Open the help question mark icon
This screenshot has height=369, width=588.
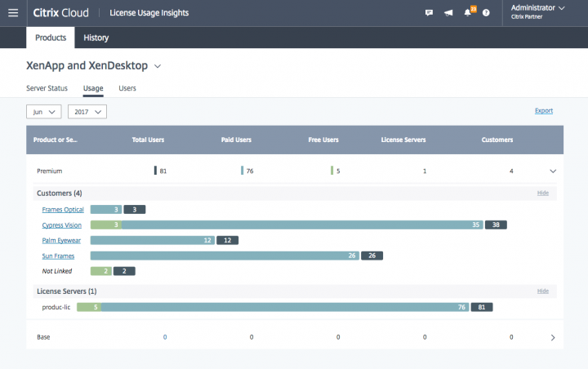coord(487,13)
